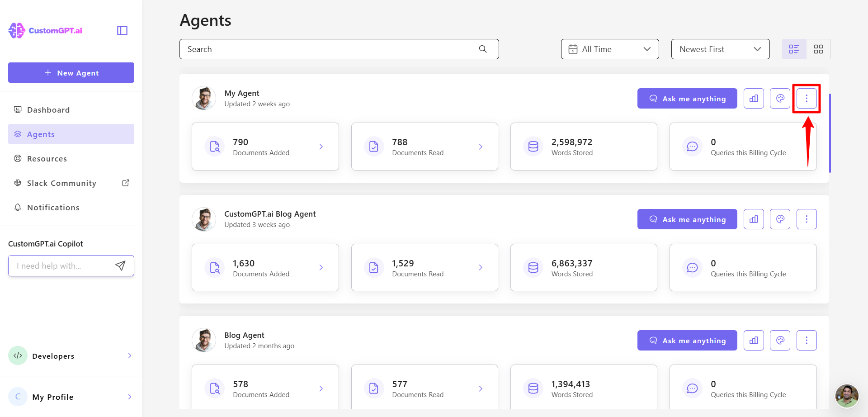Viewport: 868px width, 417px height.
Task: Open the three-dot menu for Blog Agent
Action: (807, 340)
